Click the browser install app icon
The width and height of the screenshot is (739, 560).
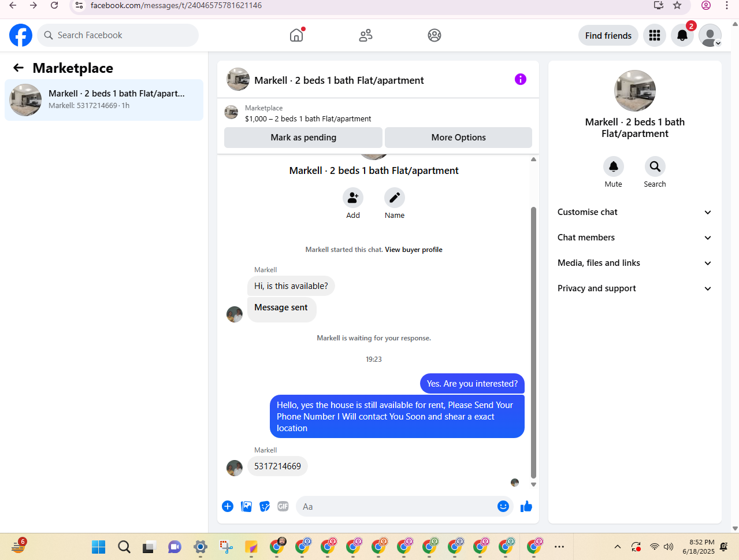659,5
